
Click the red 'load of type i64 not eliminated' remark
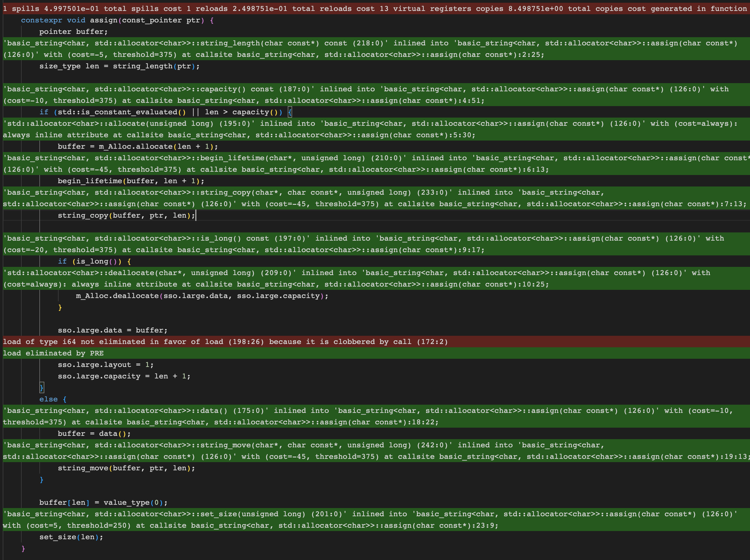coord(376,342)
